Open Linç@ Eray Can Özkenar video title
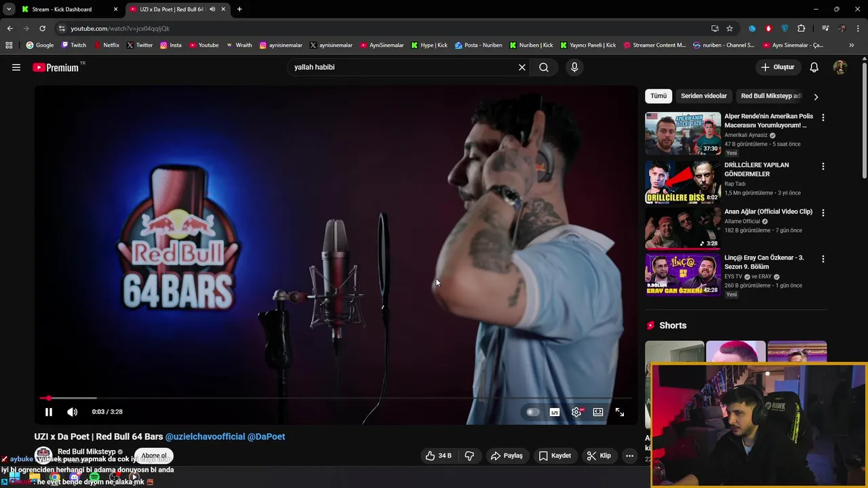The image size is (868, 488). [x=764, y=262]
